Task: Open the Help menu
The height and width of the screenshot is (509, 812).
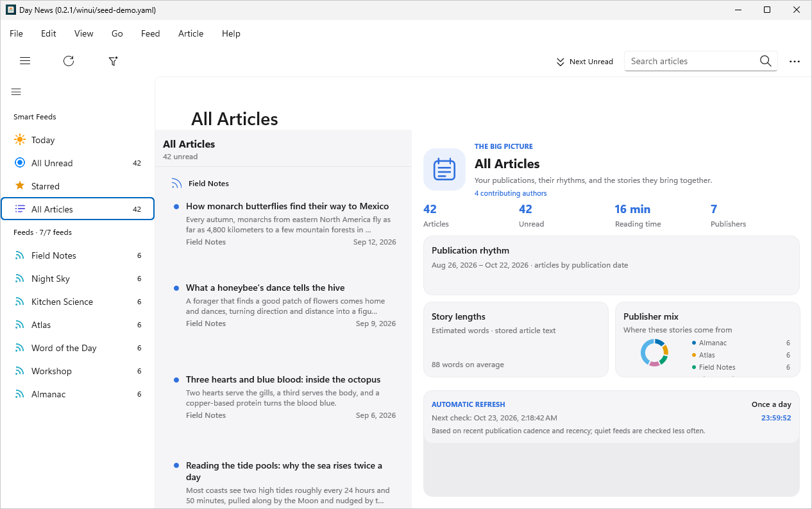Action: tap(231, 33)
